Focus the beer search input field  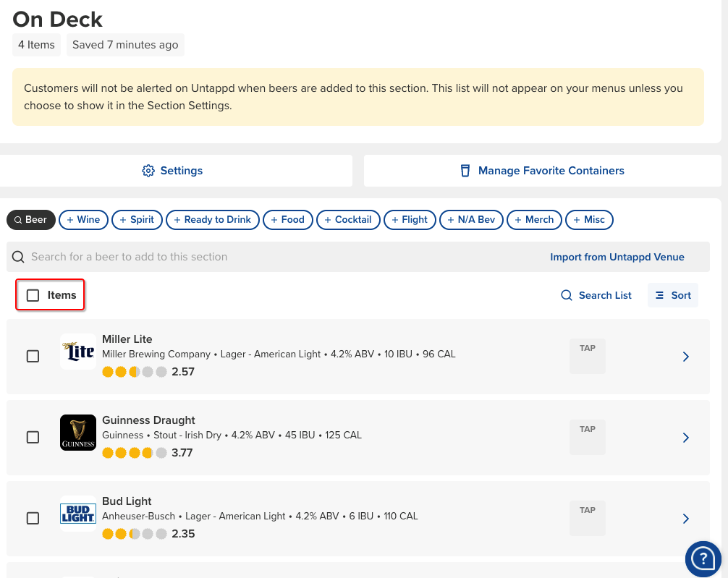coord(275,257)
